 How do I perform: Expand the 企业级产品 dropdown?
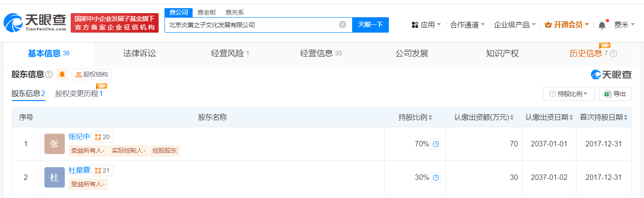coord(515,25)
